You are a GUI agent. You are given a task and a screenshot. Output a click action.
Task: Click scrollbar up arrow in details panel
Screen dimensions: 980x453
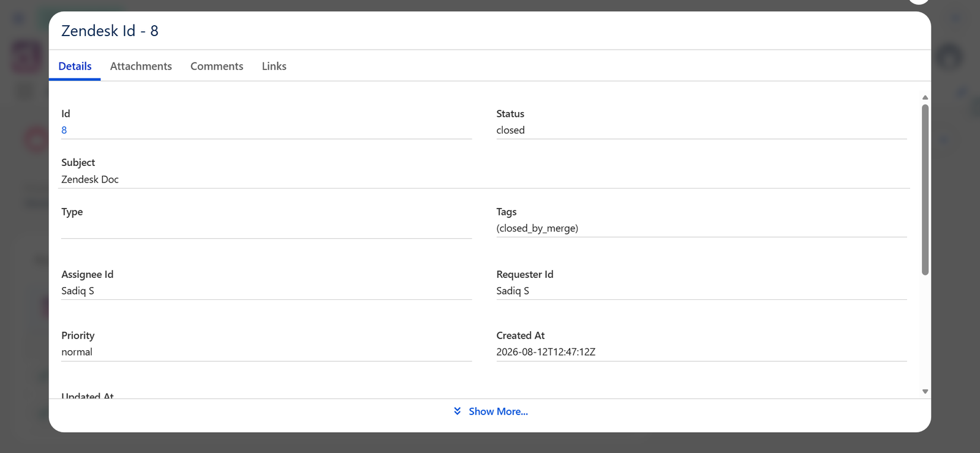925,97
